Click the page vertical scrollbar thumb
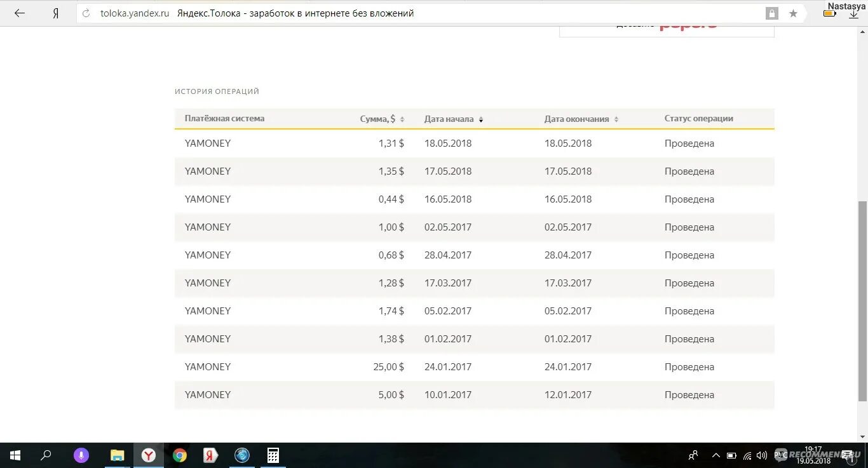868x468 pixels. point(862,301)
